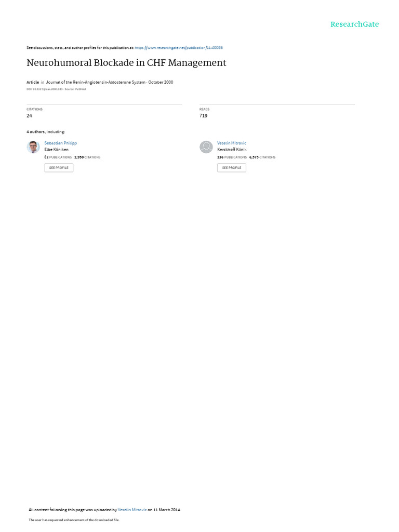
Task: Click the 82 publications stat
Action: point(58,157)
